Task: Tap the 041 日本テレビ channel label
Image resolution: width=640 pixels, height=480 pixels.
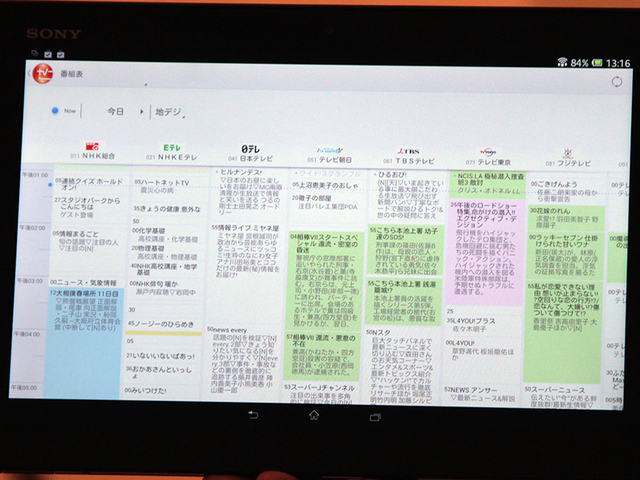Action: [x=250, y=159]
